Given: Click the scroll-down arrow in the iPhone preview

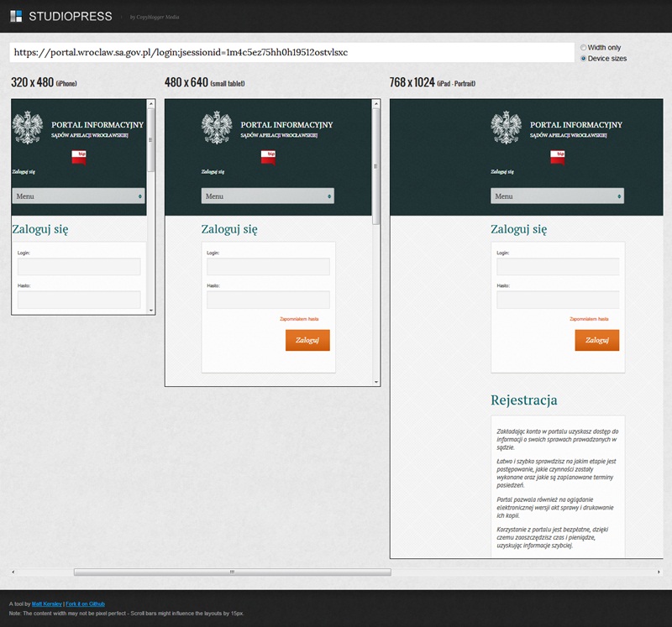Looking at the screenshot, I should 151,310.
